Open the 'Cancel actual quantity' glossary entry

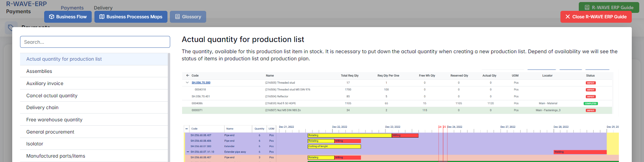pyautogui.click(x=52, y=96)
